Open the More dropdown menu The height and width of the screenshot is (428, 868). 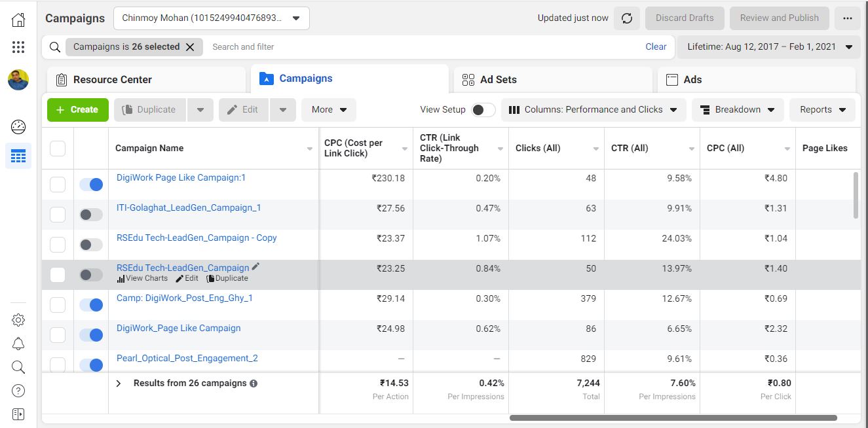pyautogui.click(x=329, y=110)
